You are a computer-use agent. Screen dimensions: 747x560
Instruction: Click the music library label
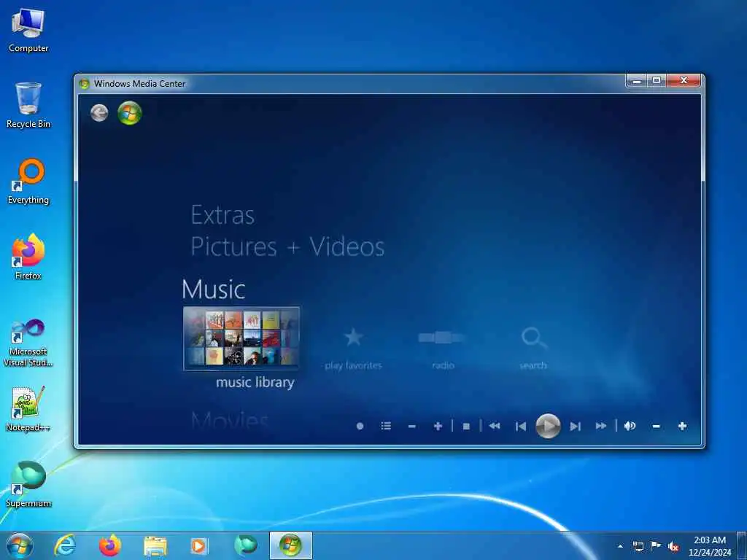click(x=255, y=382)
